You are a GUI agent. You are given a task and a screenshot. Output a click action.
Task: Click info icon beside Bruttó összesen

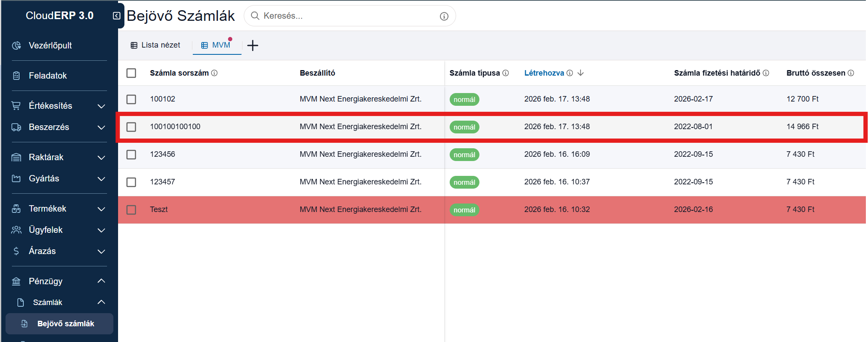click(x=851, y=73)
